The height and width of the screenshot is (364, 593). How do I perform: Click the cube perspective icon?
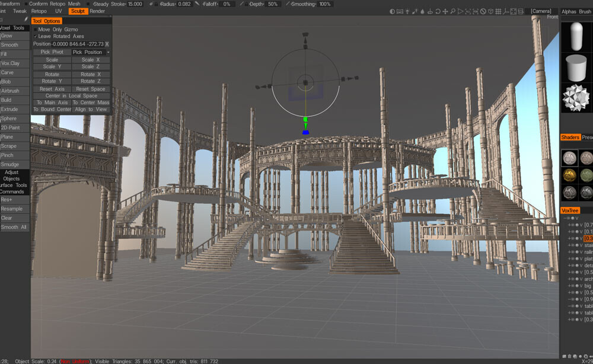490,12
